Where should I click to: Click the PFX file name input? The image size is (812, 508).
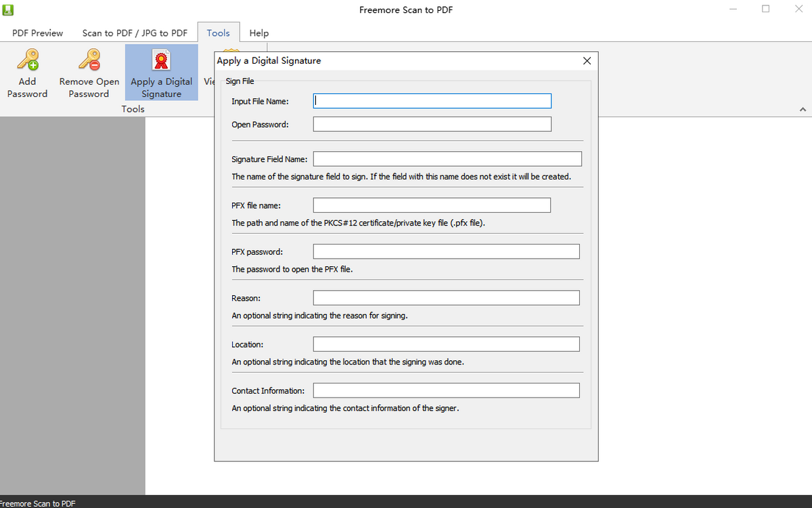432,205
